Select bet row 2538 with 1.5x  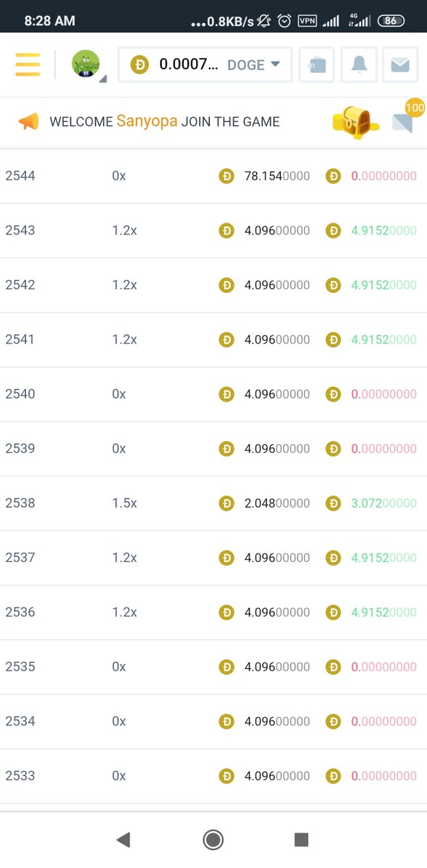click(213, 503)
